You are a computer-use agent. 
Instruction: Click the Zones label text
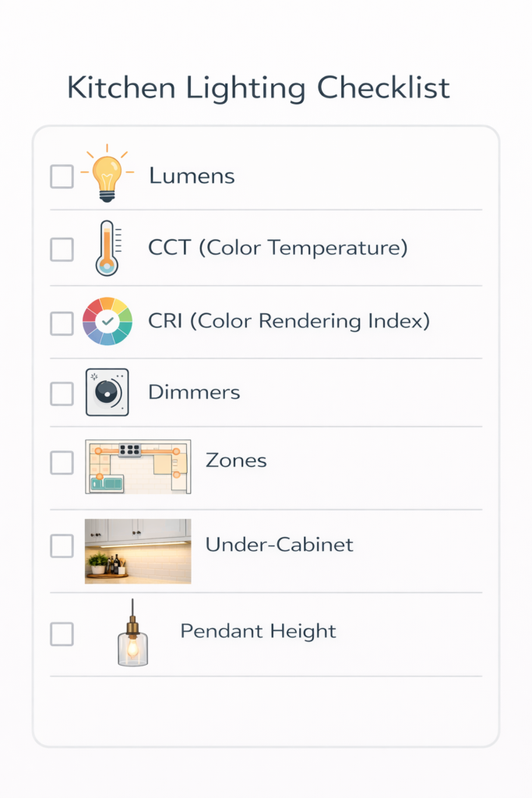236,461
